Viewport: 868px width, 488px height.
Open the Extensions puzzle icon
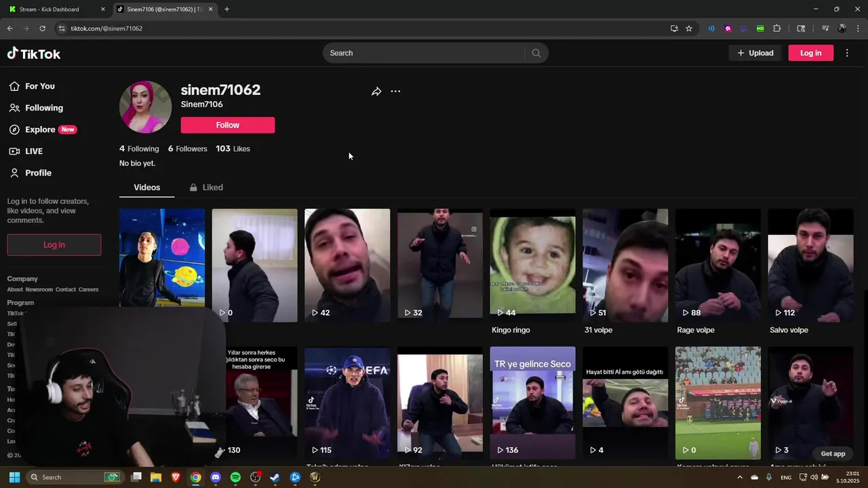(x=777, y=28)
